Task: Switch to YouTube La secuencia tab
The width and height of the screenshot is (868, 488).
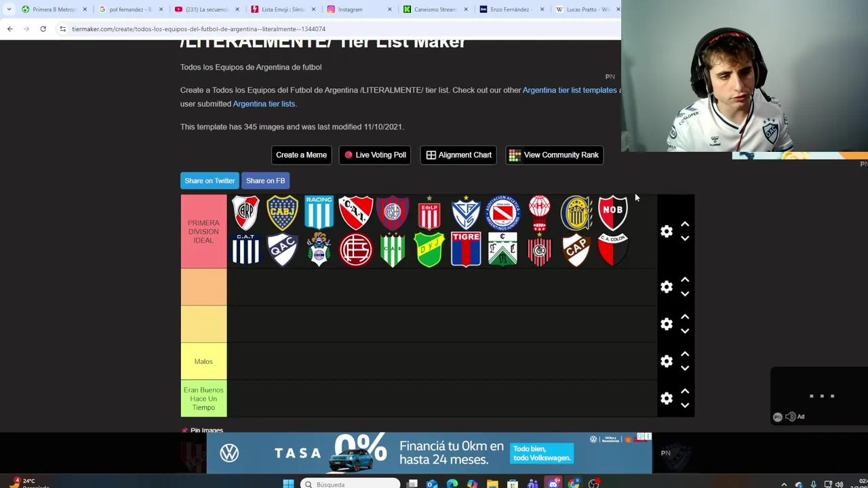Action: (205, 9)
